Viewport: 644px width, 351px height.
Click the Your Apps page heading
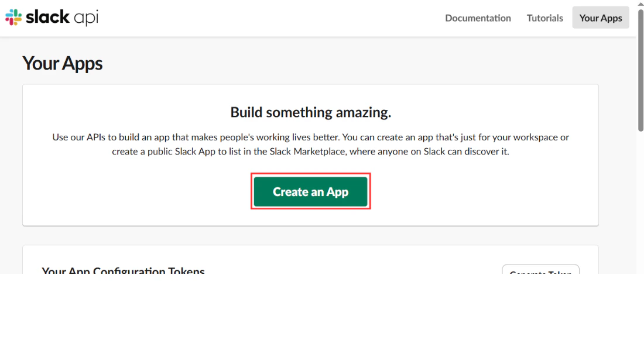[62, 63]
